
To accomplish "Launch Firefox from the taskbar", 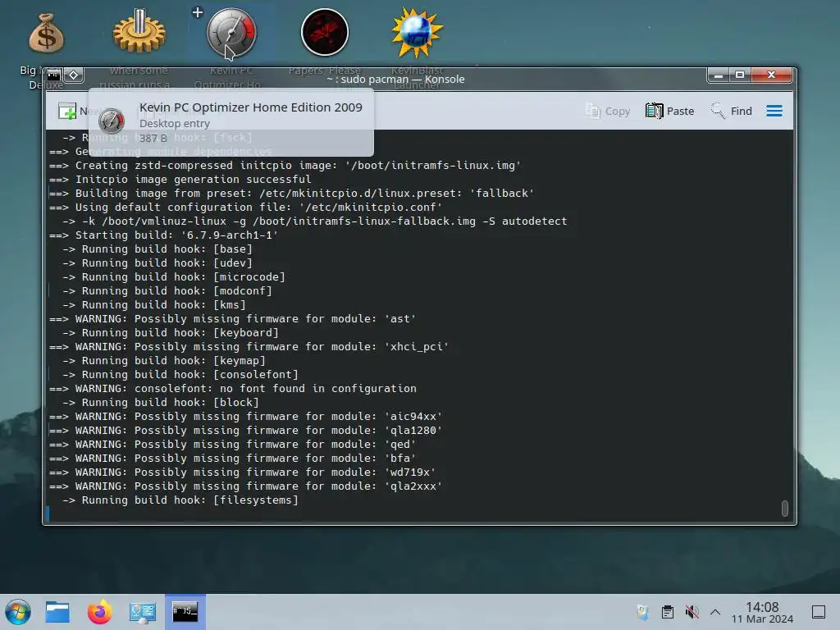I will click(99, 612).
